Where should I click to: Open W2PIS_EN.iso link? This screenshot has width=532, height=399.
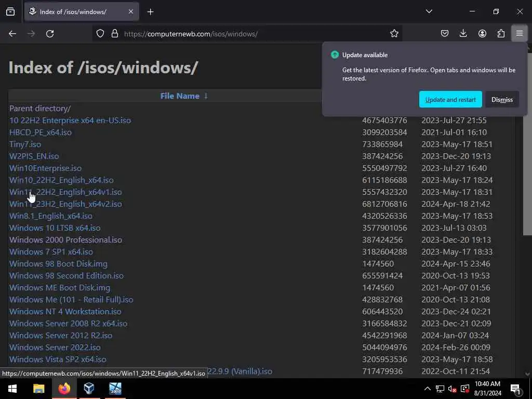[x=34, y=156]
